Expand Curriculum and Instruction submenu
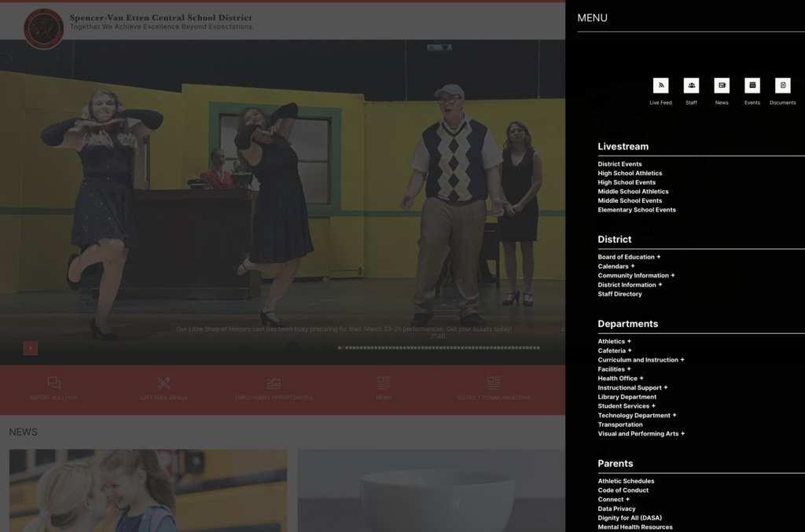The image size is (805, 532). click(682, 360)
